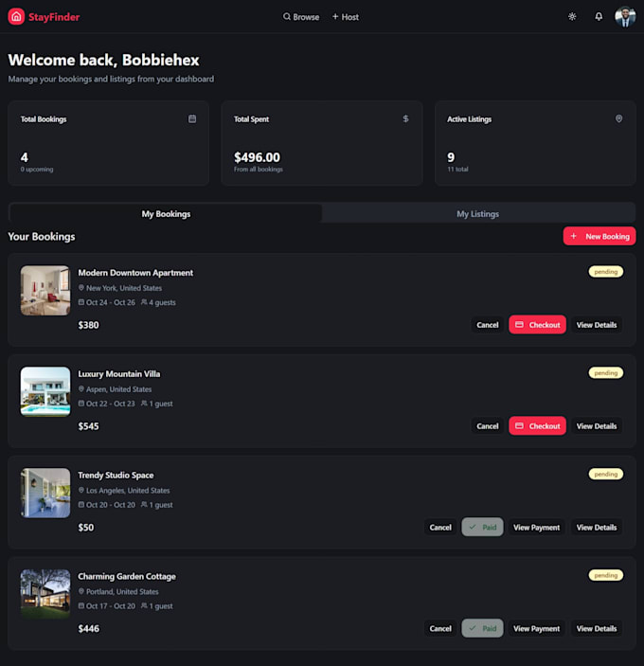Image resolution: width=644 pixels, height=666 pixels.
Task: Click the $496.00 Total Spent value
Action: [x=257, y=157]
